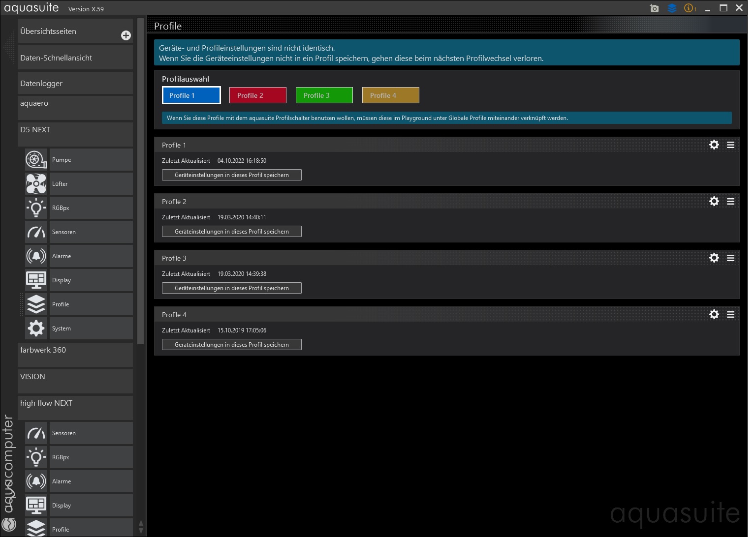Open high flow NEXT Profile layers icon
The width and height of the screenshot is (756, 537).
pyautogui.click(x=36, y=528)
